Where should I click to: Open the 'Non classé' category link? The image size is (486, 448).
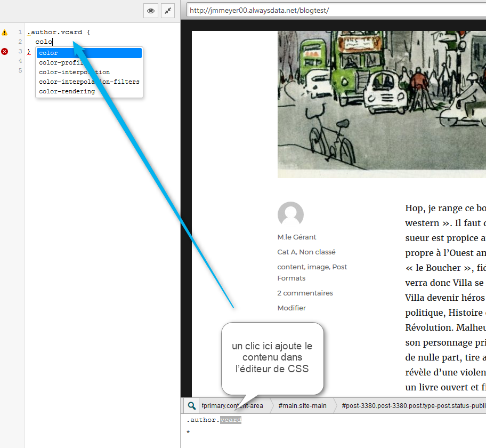[318, 252]
